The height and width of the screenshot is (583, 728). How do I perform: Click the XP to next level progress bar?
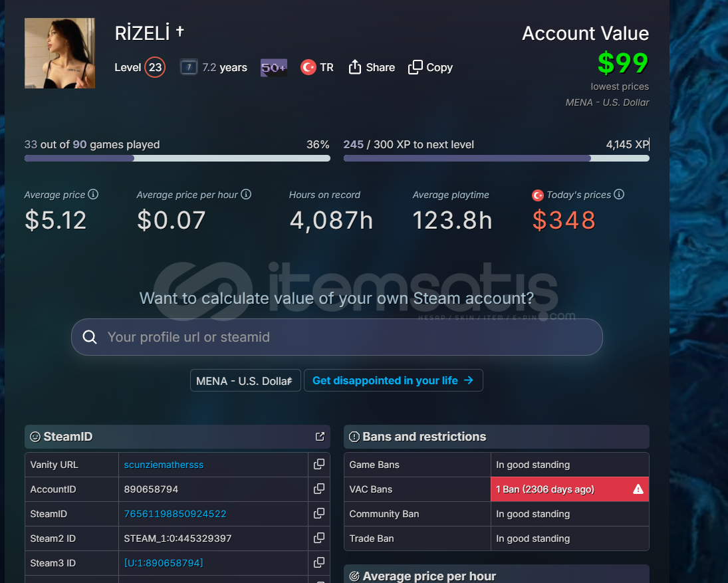click(497, 158)
